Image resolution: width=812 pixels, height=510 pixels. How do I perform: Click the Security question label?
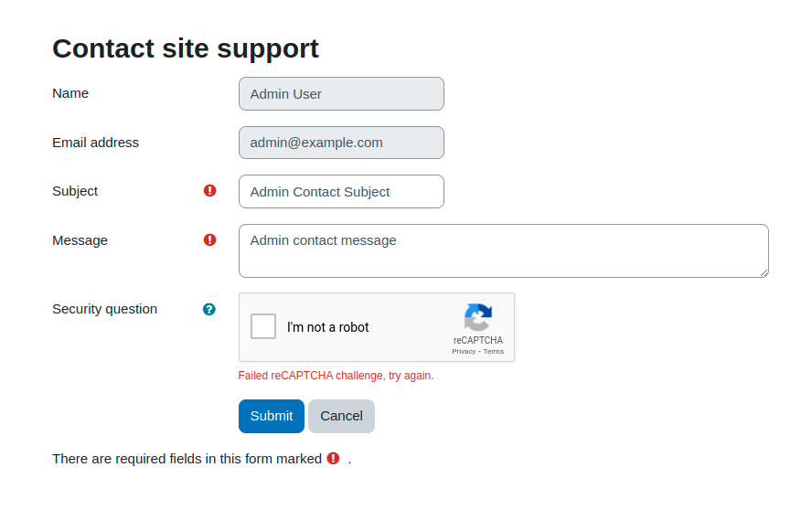[x=104, y=309]
